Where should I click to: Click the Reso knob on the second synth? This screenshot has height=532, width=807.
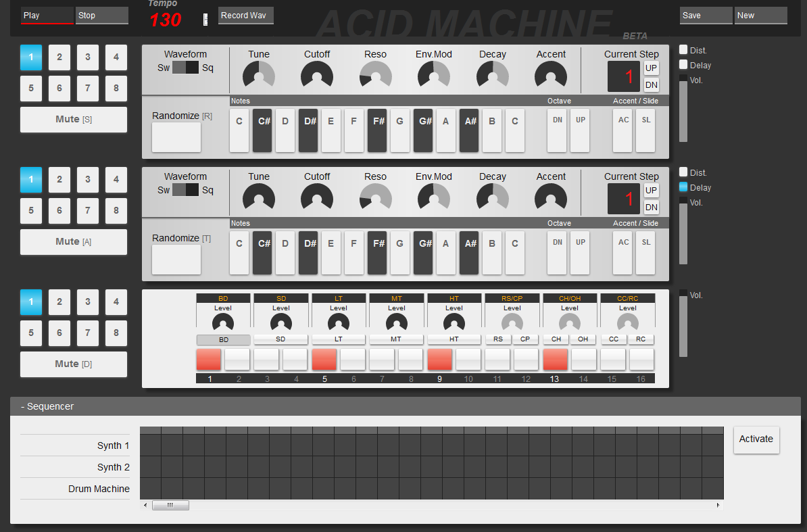pos(375,197)
